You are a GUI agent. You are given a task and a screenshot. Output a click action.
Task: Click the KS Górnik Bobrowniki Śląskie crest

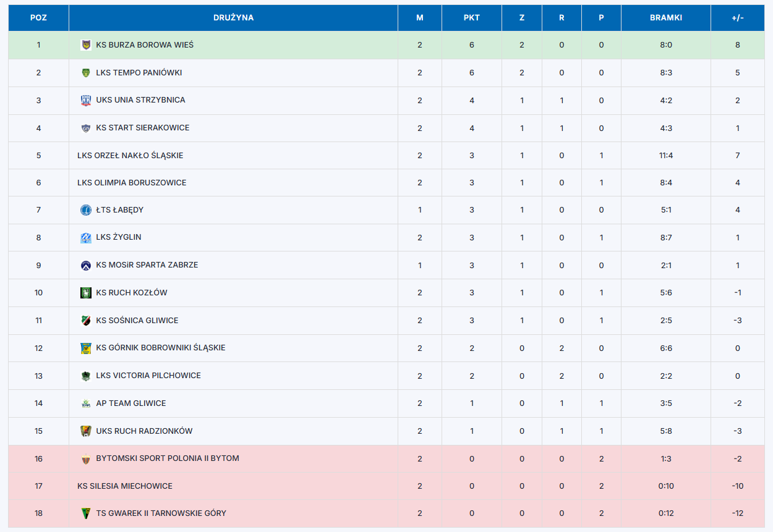click(x=86, y=348)
